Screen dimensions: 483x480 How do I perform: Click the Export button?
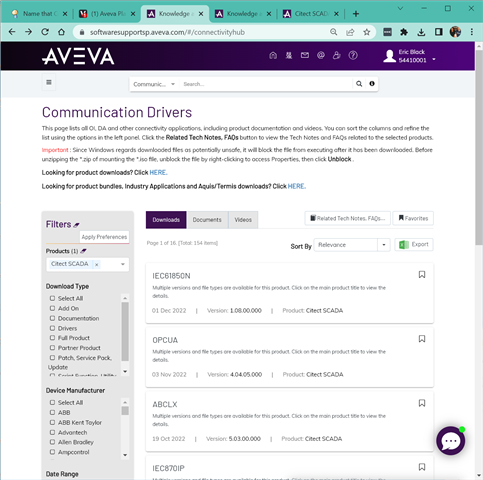pos(414,245)
